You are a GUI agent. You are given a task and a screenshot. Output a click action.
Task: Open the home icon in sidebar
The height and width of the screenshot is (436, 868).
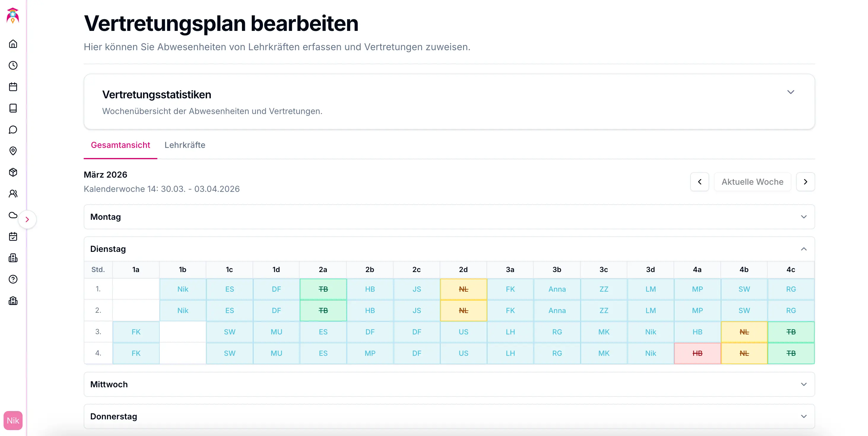(x=13, y=44)
